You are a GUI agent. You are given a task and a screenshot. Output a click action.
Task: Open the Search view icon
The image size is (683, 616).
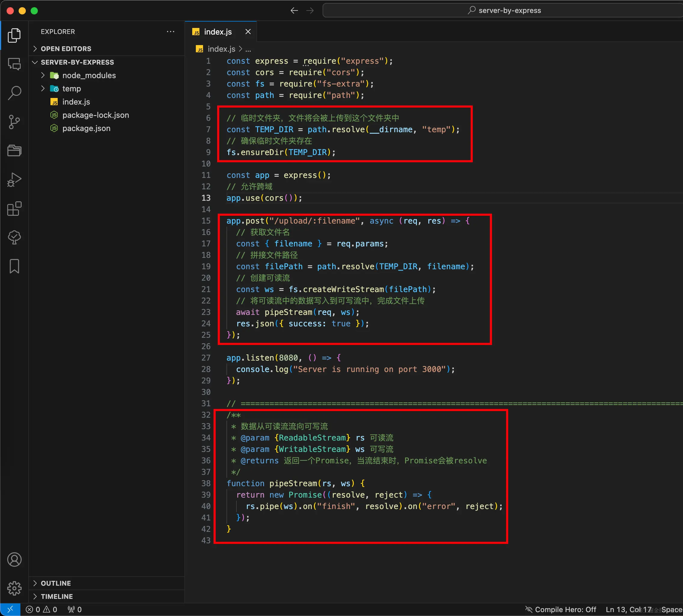point(14,93)
